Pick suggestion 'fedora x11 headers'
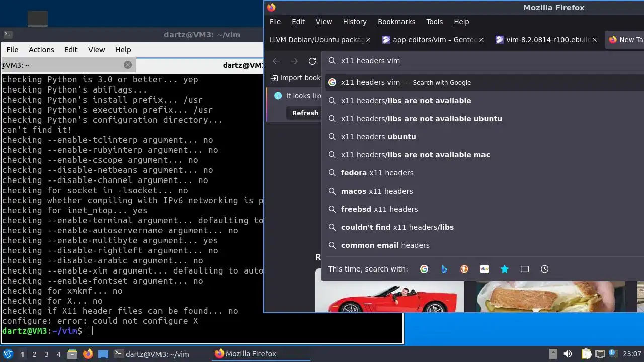 [484, 173]
